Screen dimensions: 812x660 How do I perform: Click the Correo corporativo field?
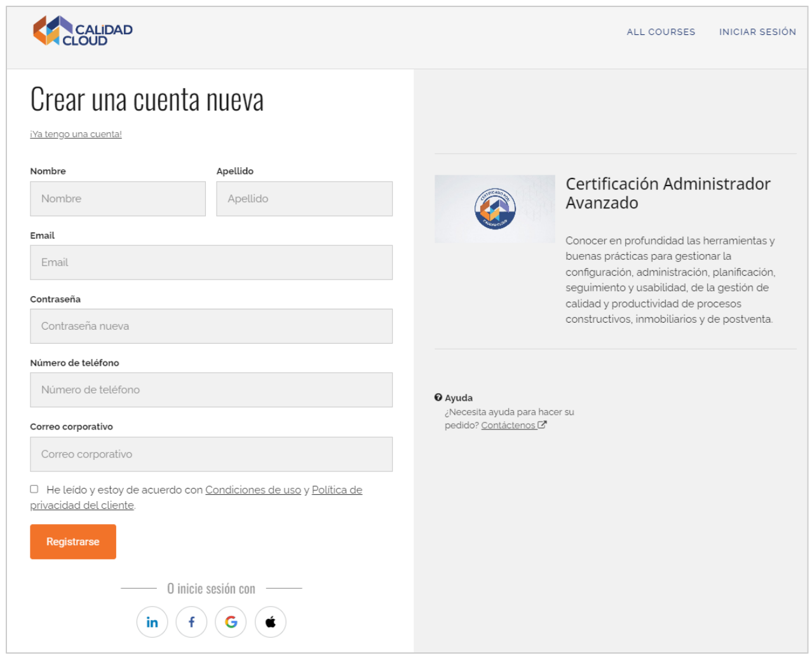click(x=211, y=454)
